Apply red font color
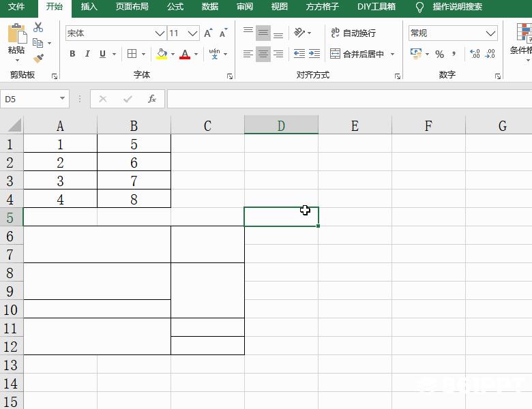The height and width of the screenshot is (409, 532). tap(185, 54)
